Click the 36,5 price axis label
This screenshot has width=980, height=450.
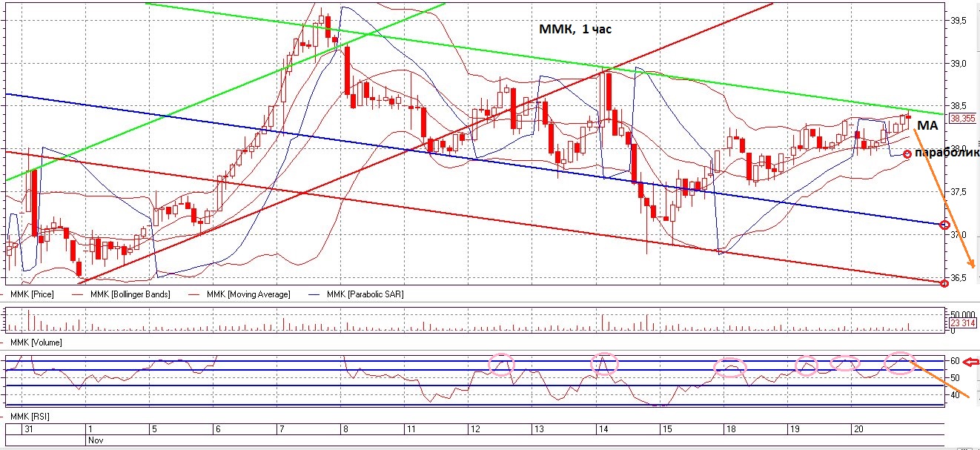pos(960,278)
